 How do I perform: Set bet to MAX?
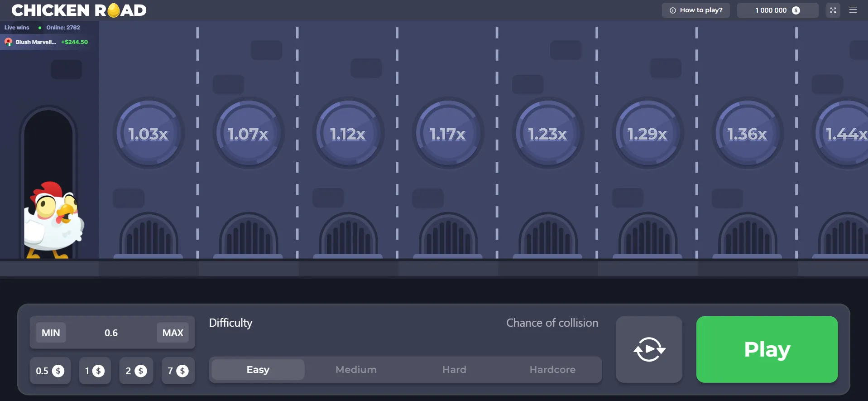click(173, 333)
